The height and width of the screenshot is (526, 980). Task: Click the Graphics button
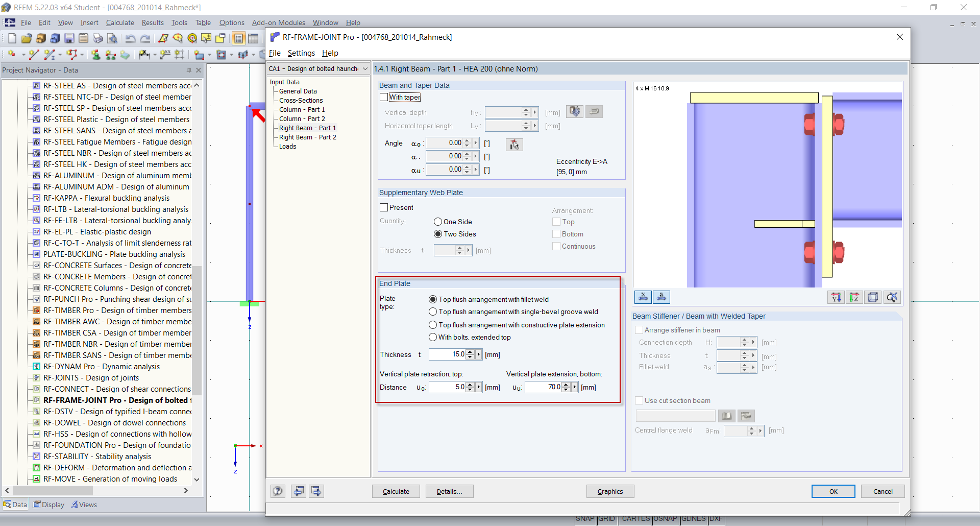click(x=610, y=491)
